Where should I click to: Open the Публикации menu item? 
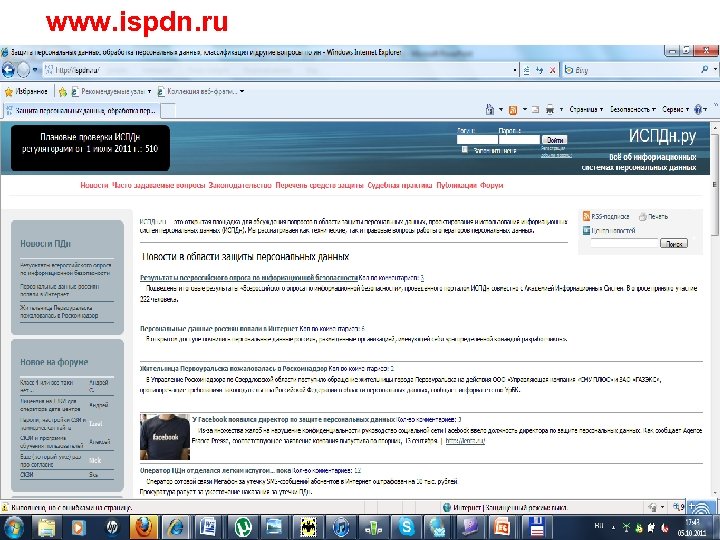(x=456, y=185)
